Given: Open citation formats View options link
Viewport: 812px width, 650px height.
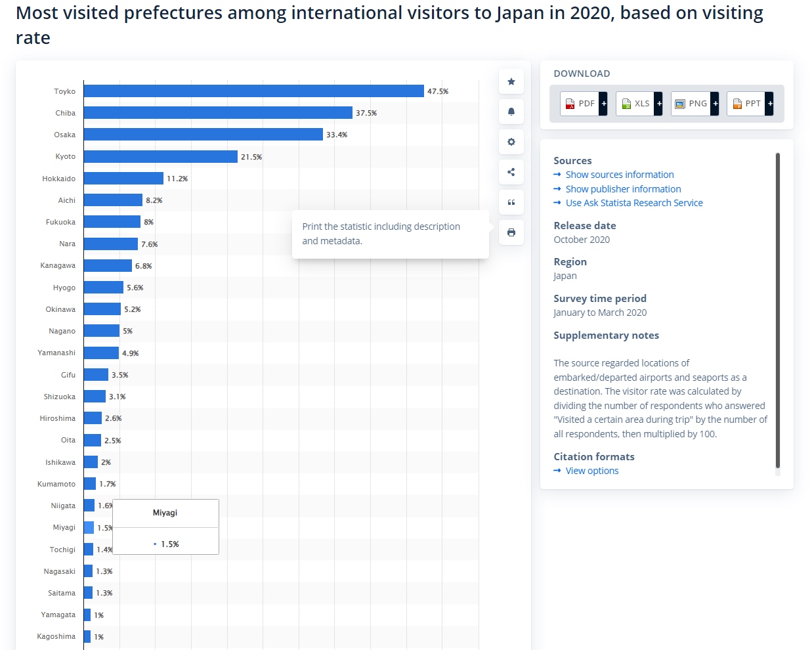Looking at the screenshot, I should [591, 471].
